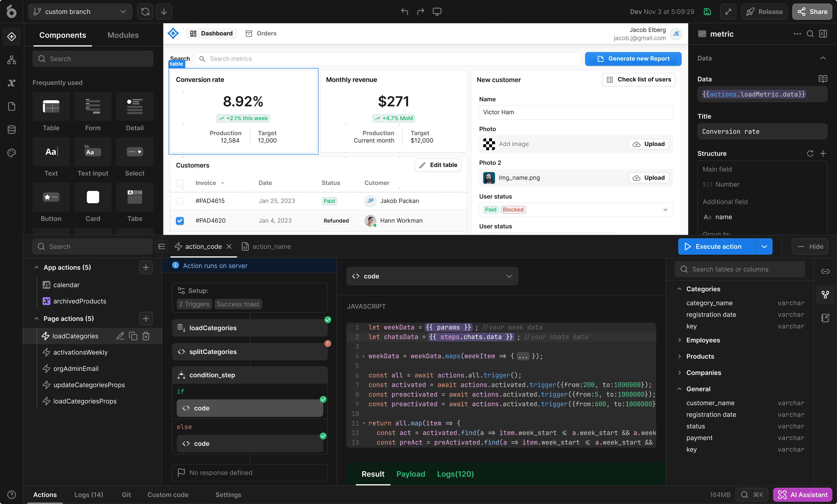Hide the actions panel
Image resolution: width=837 pixels, height=504 pixels.
[810, 246]
